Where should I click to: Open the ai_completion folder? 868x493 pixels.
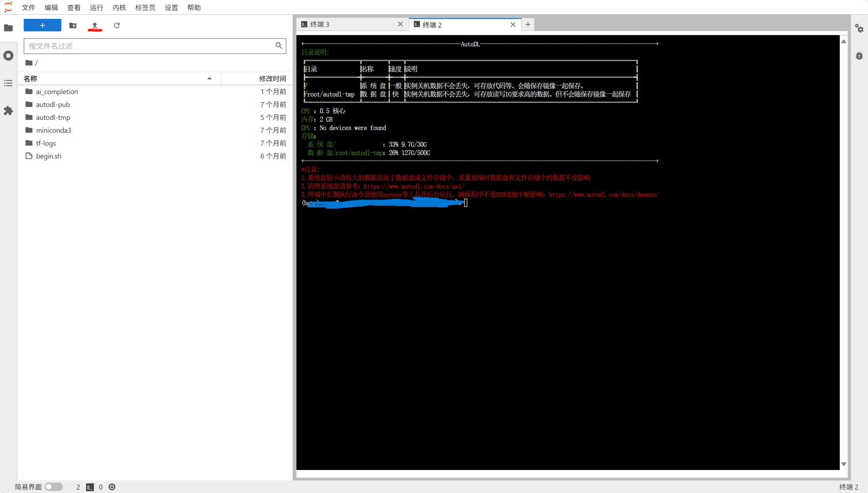[x=57, y=92]
